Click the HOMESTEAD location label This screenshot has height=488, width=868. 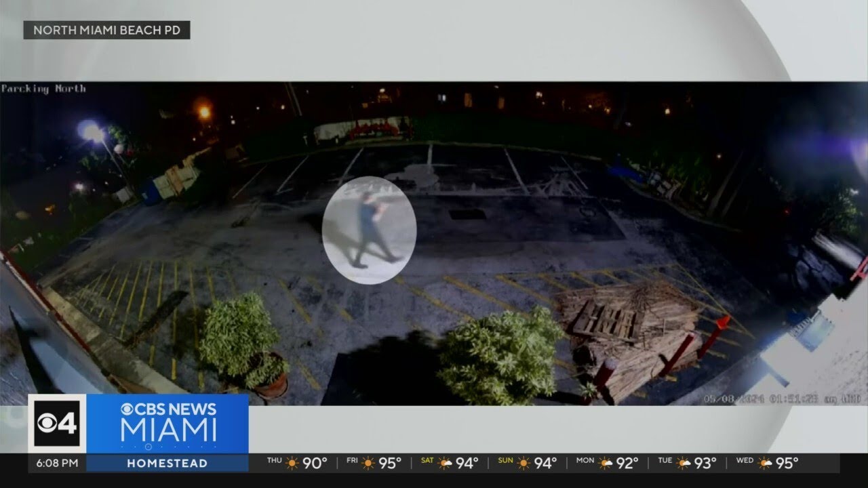pyautogui.click(x=167, y=464)
